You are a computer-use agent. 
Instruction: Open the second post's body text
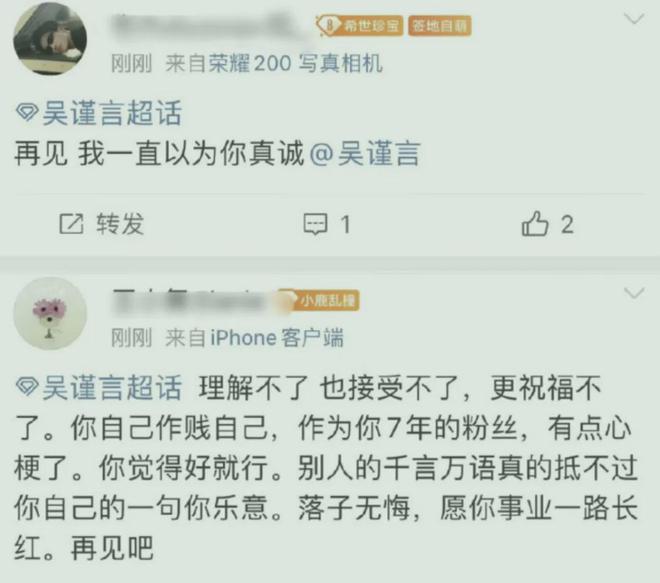(x=326, y=468)
